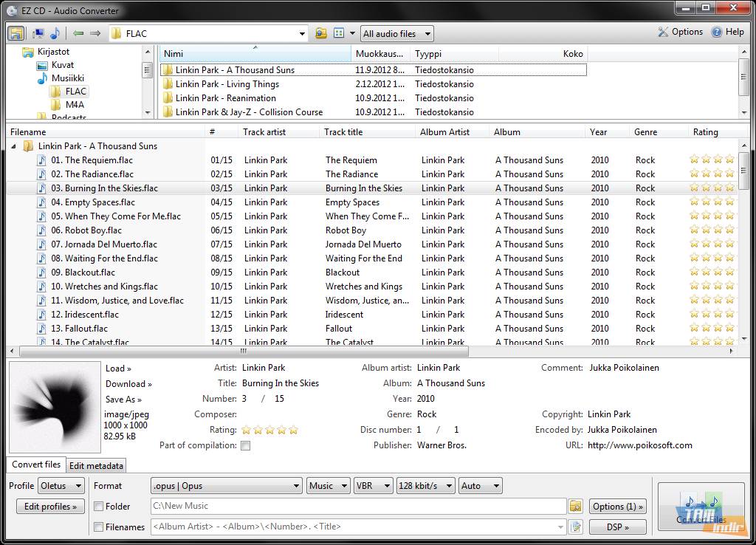756x545 pixels.
Task: Click the blue music note toolbar icon
Action: 55,33
